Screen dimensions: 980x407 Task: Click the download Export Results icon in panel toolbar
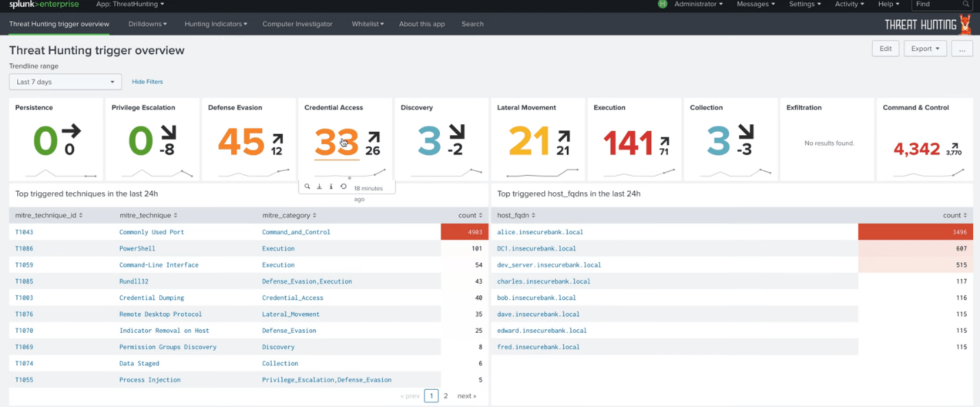tap(318, 186)
